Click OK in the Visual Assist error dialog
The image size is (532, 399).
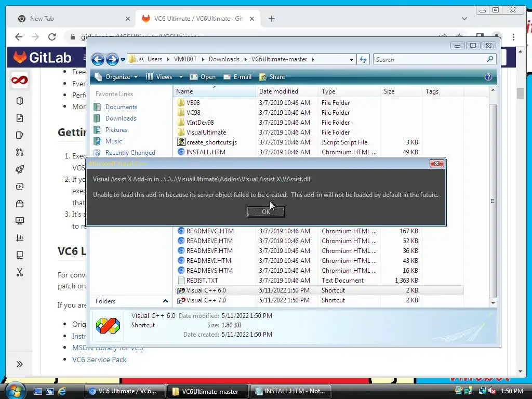point(265,212)
